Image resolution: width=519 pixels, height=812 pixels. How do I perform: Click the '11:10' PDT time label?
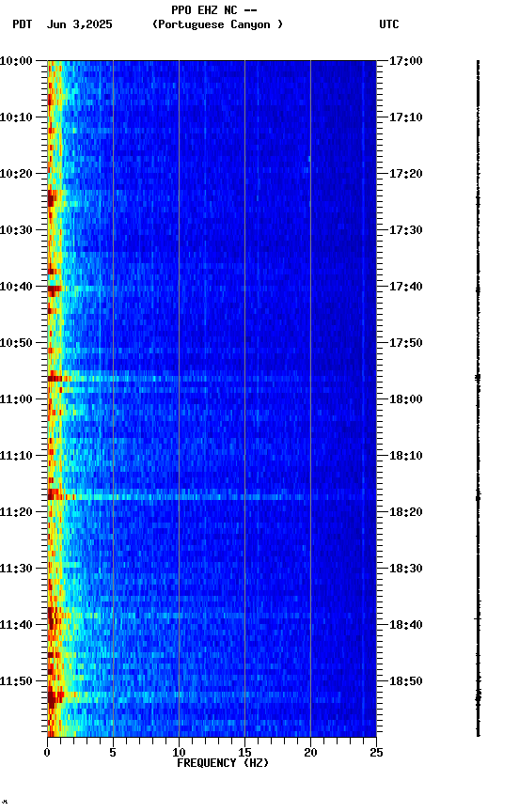[16, 456]
